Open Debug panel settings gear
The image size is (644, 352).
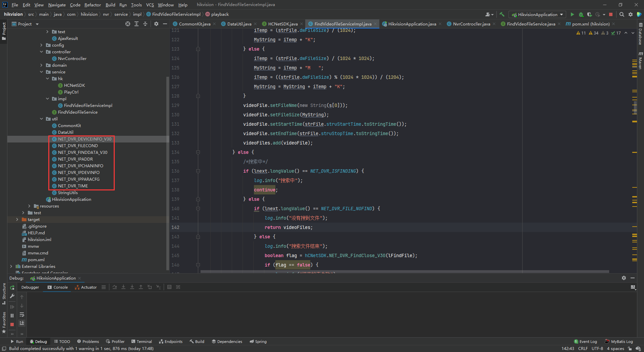[624, 278]
